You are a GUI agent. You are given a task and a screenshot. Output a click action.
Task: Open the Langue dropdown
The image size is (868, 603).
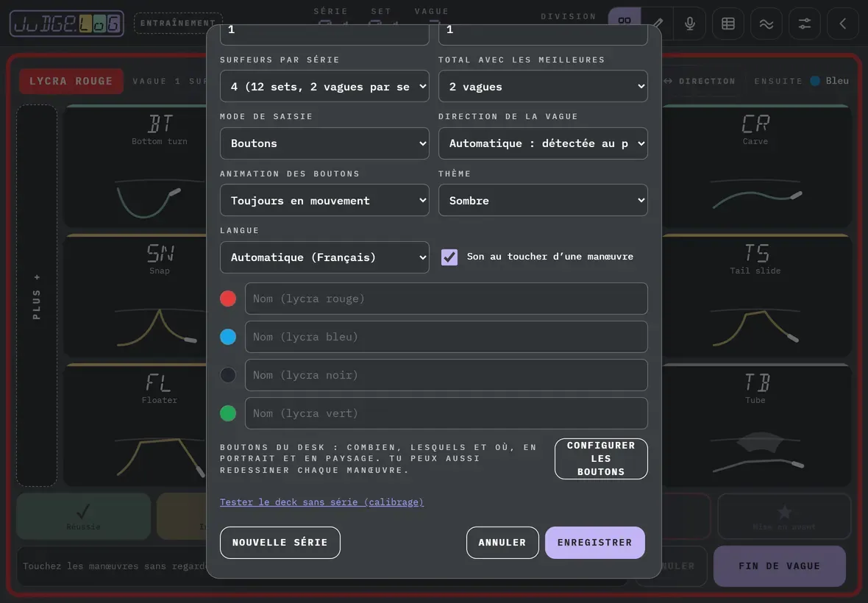(x=324, y=257)
